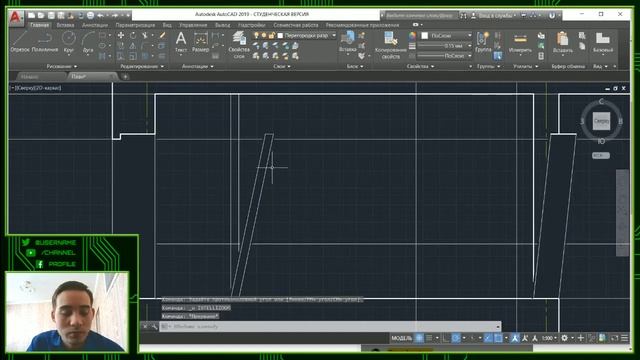640x360 pixels.
Task: Click the Erase pencil icon
Action: coord(162,36)
